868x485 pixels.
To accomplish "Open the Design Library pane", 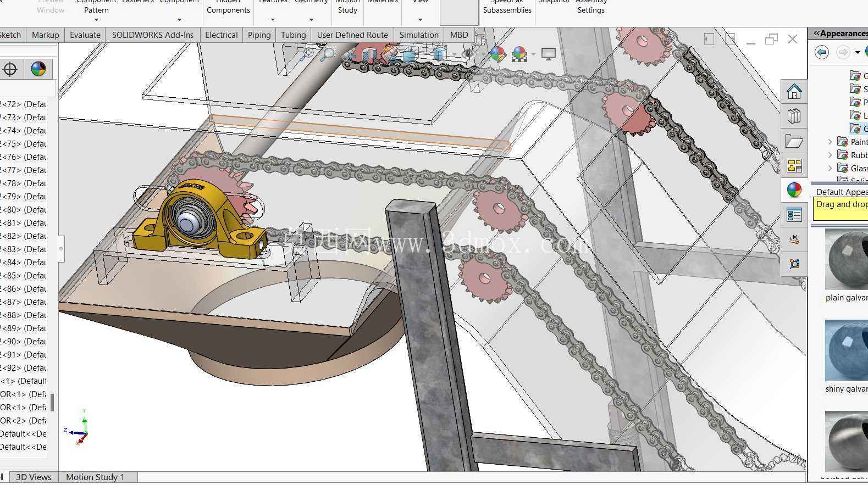I will pyautogui.click(x=794, y=116).
